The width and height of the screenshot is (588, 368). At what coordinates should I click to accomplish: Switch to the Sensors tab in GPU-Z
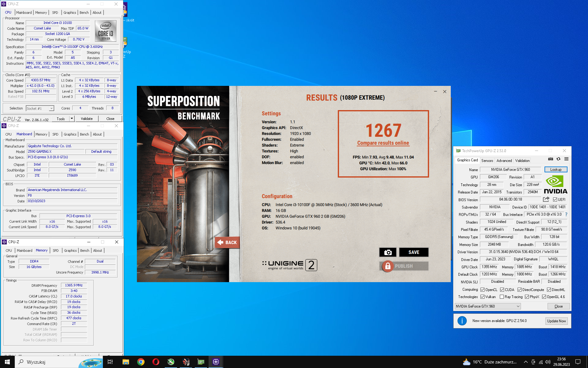point(487,161)
